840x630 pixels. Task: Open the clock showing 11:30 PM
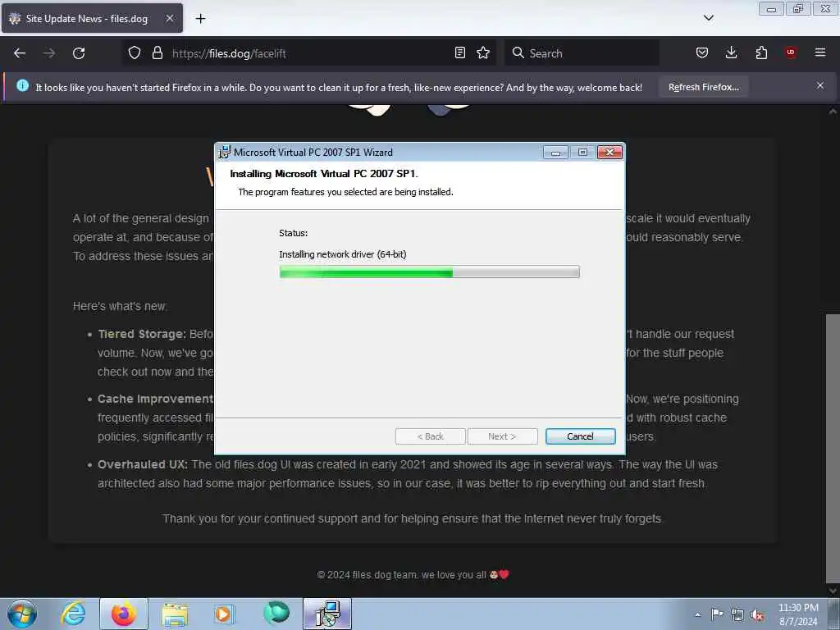click(x=798, y=614)
